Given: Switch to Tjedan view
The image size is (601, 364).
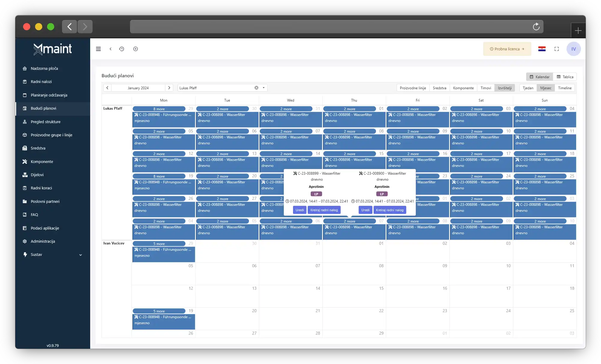Looking at the screenshot, I should (x=528, y=88).
